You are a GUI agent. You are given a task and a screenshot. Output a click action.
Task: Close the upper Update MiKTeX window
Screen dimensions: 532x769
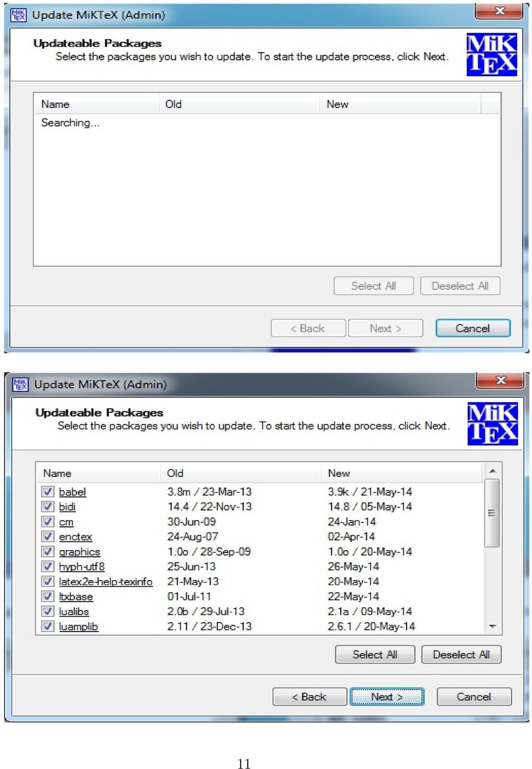click(x=499, y=11)
